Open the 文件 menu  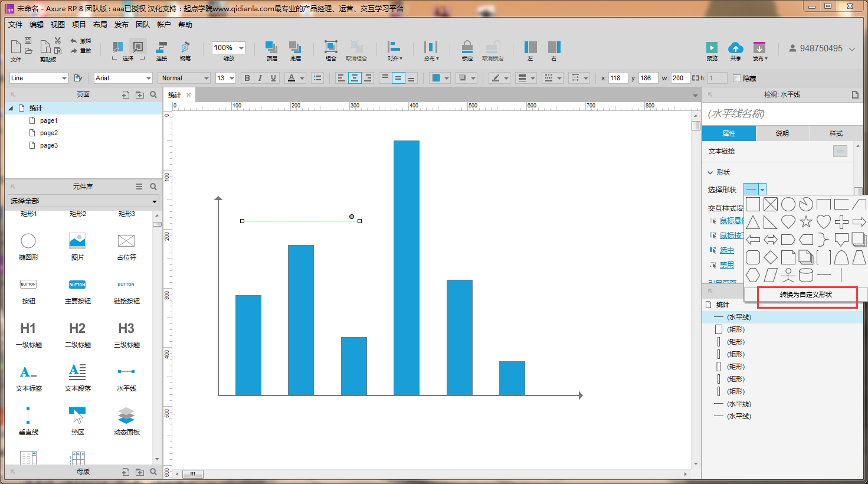coord(15,25)
